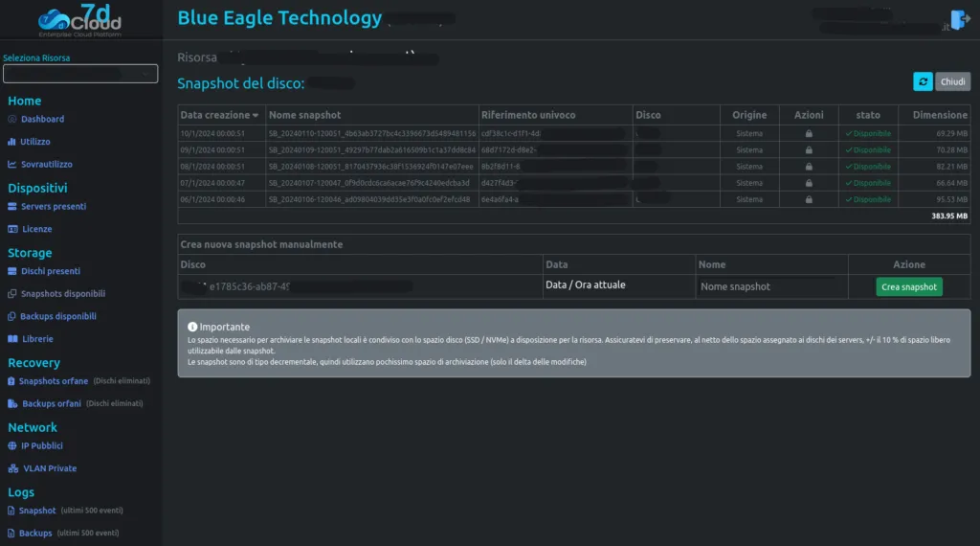Click lock icon for the 08/1/2024 snapshot

809,167
